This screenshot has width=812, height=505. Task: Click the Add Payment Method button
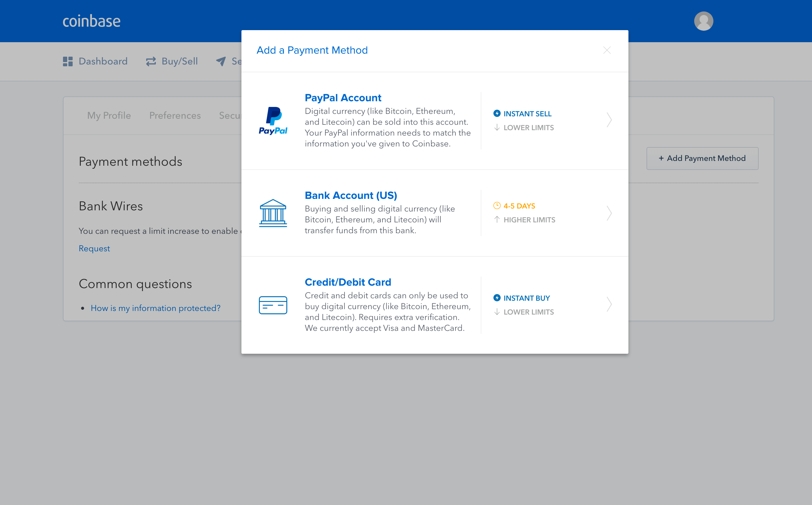click(x=701, y=158)
